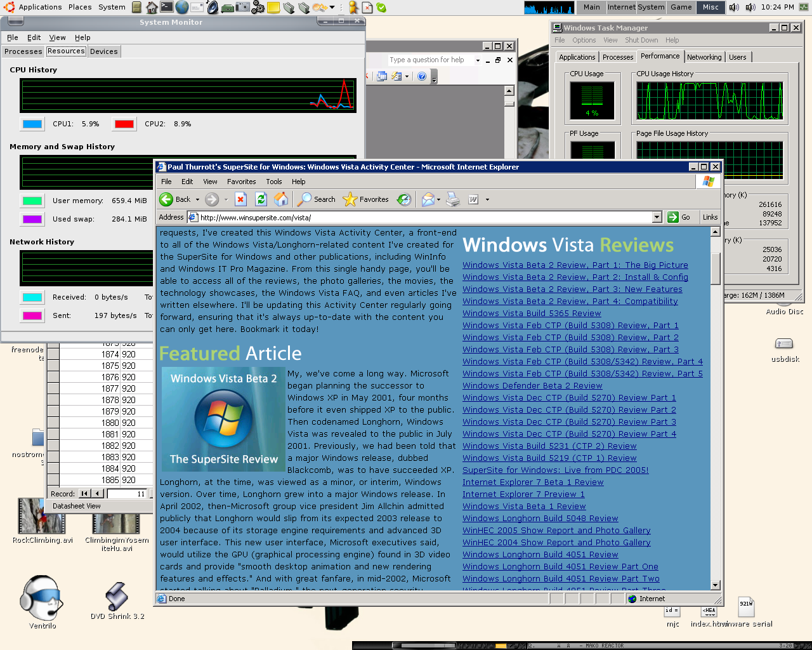Print the page from Internet Explorer toolbar

click(x=453, y=199)
